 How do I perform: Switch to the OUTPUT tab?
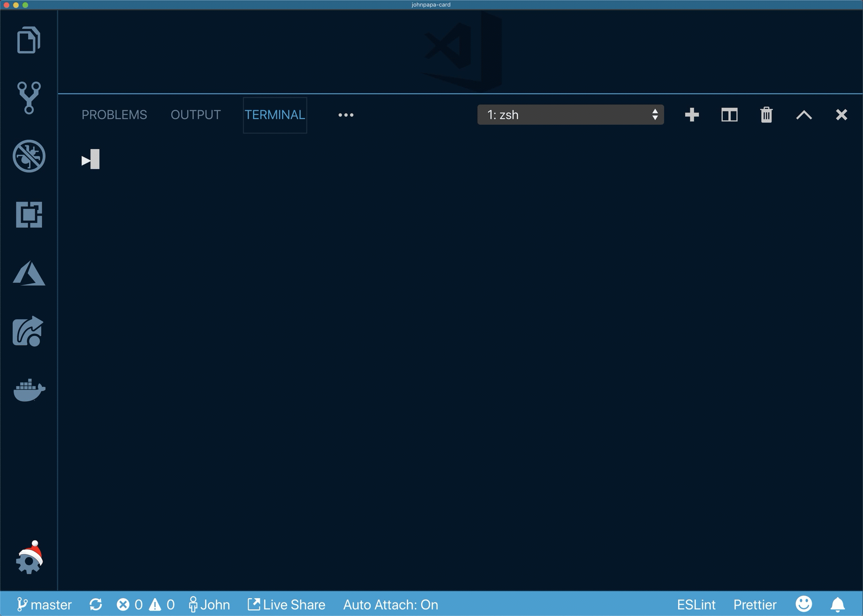pos(196,114)
